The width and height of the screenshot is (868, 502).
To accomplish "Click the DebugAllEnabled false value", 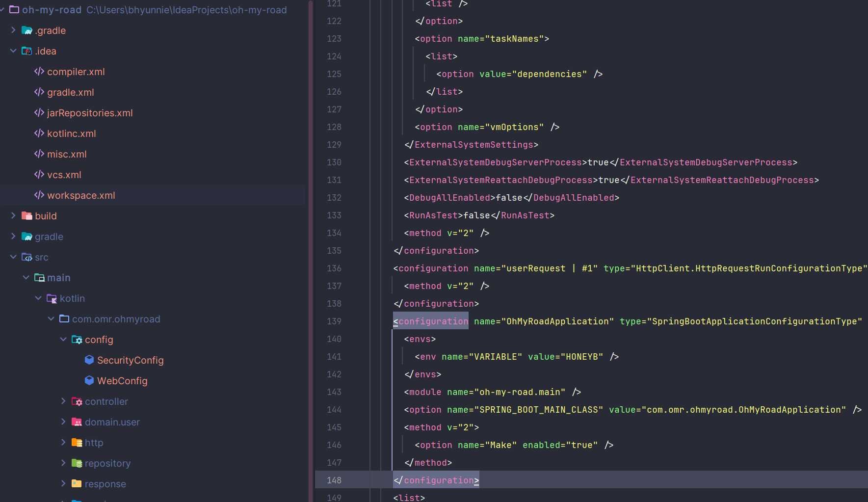I will 509,198.
